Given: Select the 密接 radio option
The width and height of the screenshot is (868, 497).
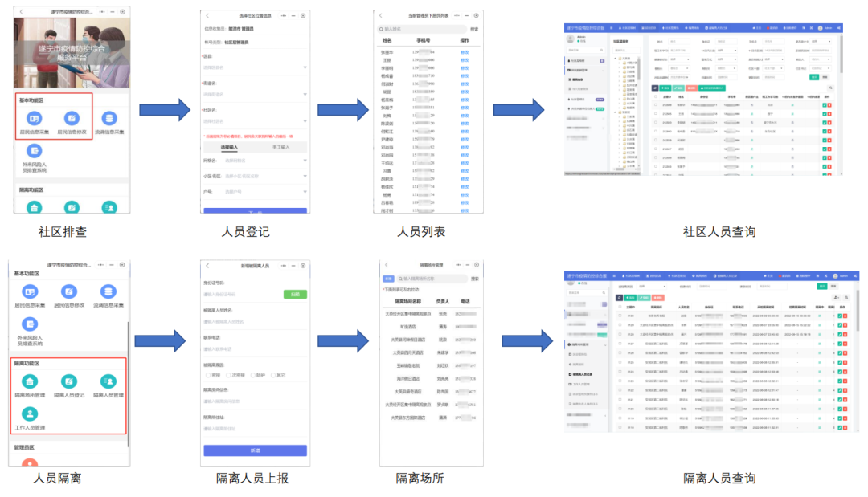Looking at the screenshot, I should tap(207, 375).
